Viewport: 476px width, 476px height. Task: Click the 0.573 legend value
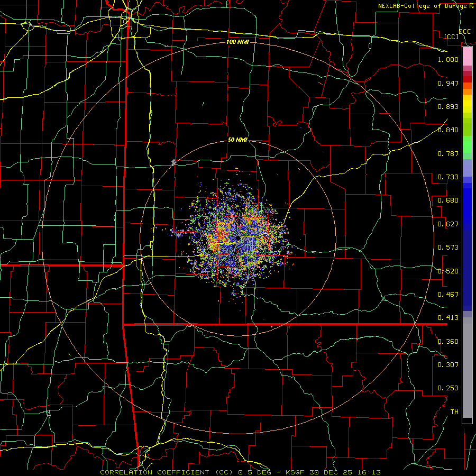point(448,248)
